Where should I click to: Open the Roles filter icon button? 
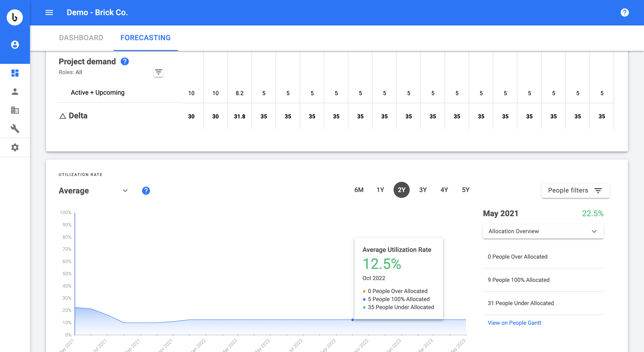click(158, 72)
